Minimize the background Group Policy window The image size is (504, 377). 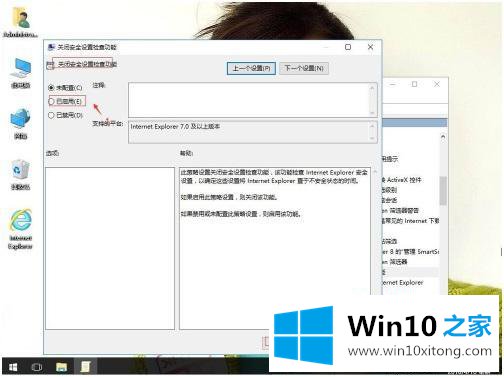click(x=393, y=84)
